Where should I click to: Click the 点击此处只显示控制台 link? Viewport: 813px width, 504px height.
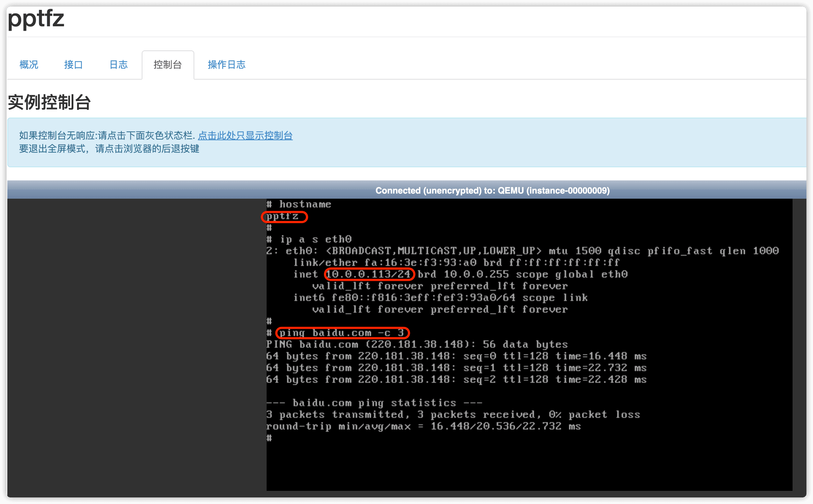(245, 135)
